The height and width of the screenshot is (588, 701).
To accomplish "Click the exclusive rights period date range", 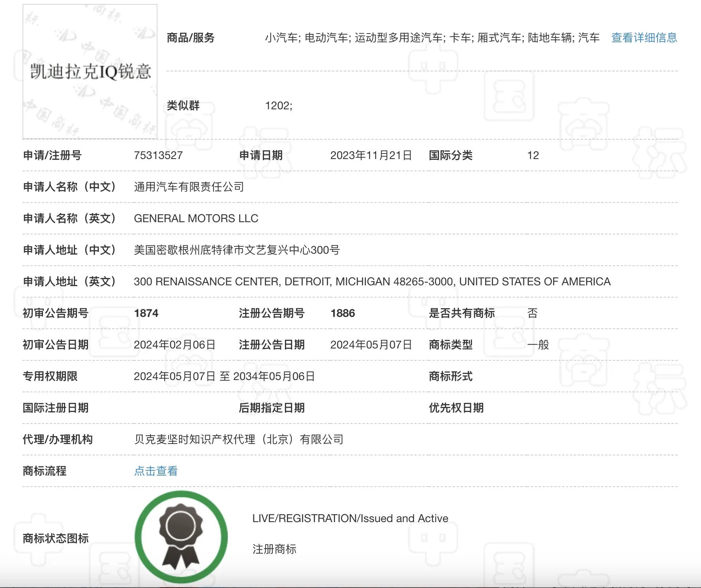I will tap(224, 376).
